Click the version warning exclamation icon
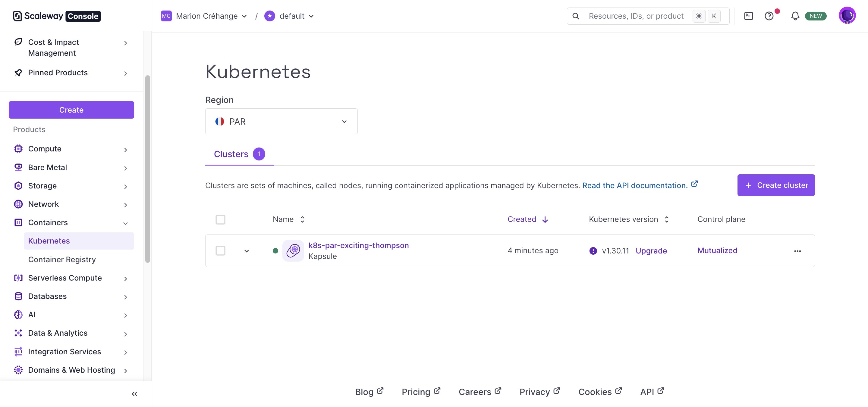This screenshot has height=407, width=868. pos(593,251)
